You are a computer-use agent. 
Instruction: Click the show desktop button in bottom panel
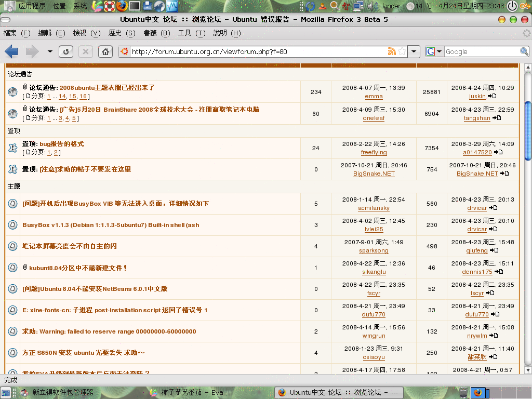click(6, 393)
